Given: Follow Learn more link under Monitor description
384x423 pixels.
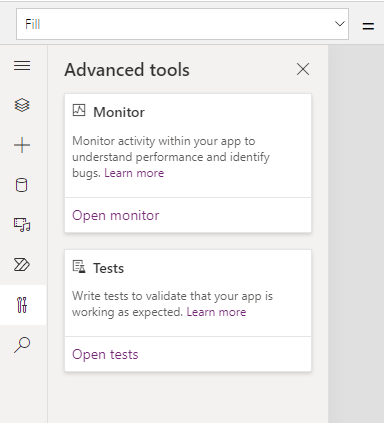Looking at the screenshot, I should (x=134, y=173).
